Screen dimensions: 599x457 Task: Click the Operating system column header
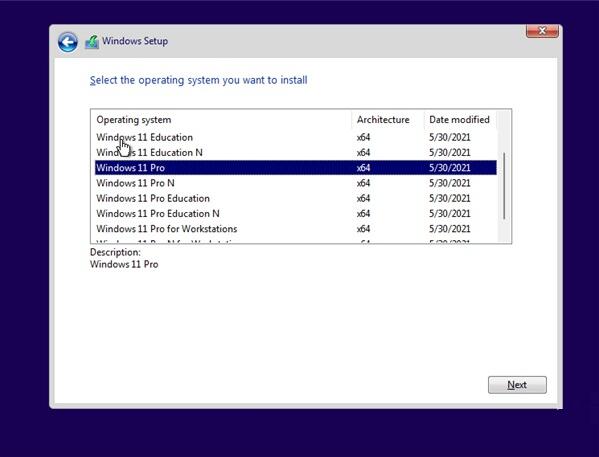(x=222, y=120)
